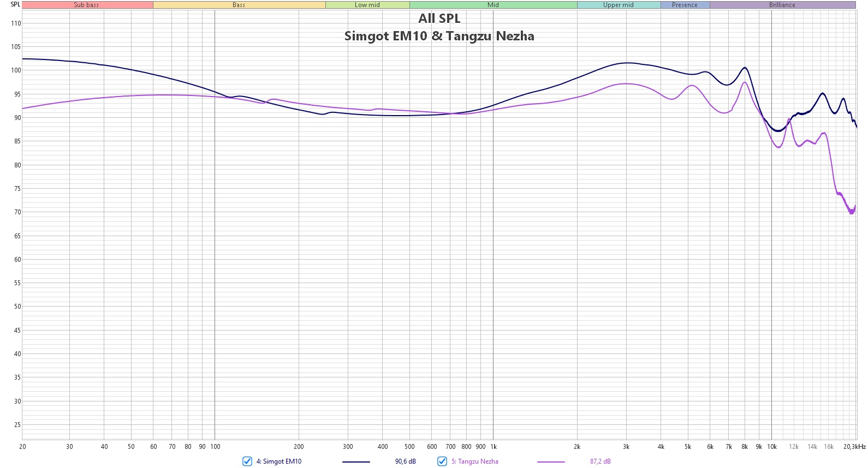
Task: Click the dark blue Simgot EM10 line swatch
Action: [356, 462]
